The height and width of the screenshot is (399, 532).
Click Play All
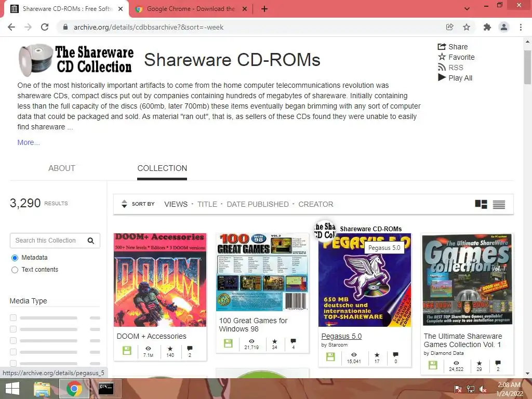pos(455,78)
